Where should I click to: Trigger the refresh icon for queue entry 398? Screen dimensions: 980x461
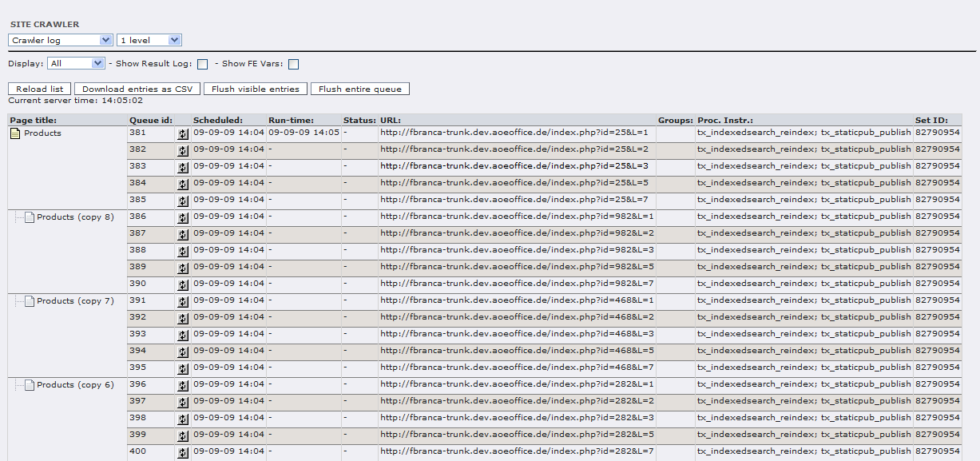tap(183, 419)
